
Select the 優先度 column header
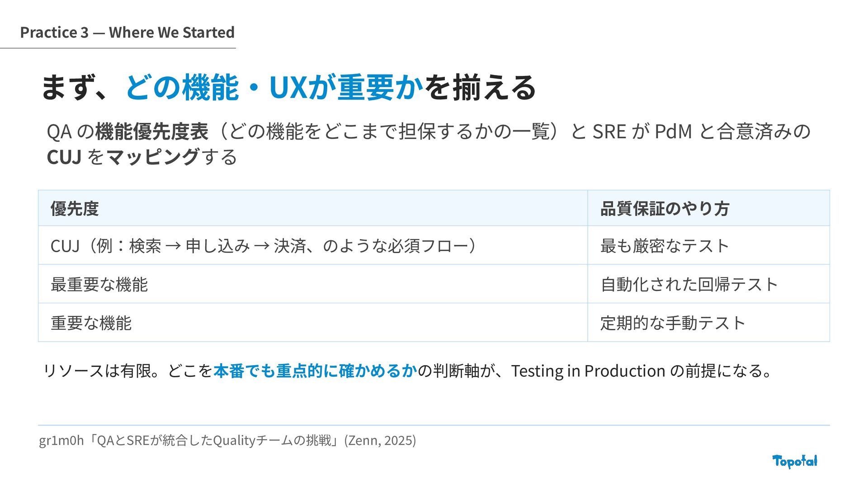click(313, 208)
